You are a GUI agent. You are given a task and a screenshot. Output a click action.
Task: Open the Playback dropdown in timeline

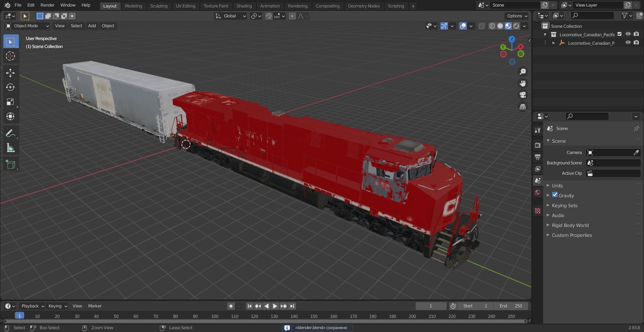click(33, 306)
